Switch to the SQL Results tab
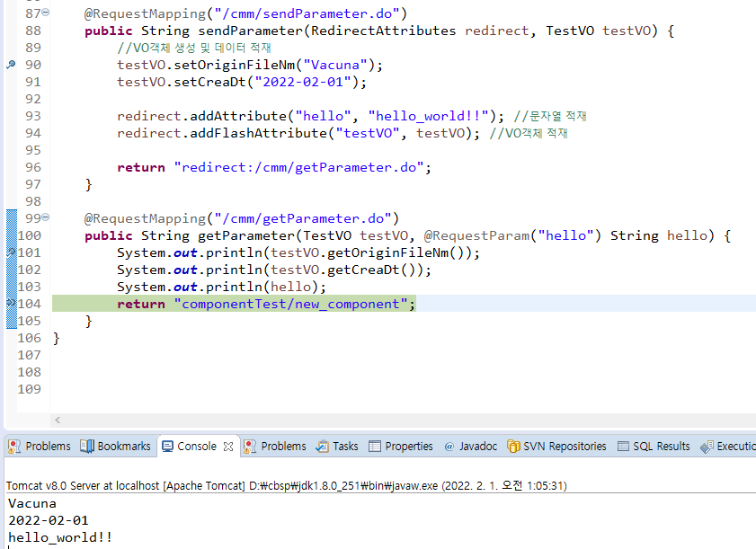This screenshot has height=549, width=756. point(654,447)
